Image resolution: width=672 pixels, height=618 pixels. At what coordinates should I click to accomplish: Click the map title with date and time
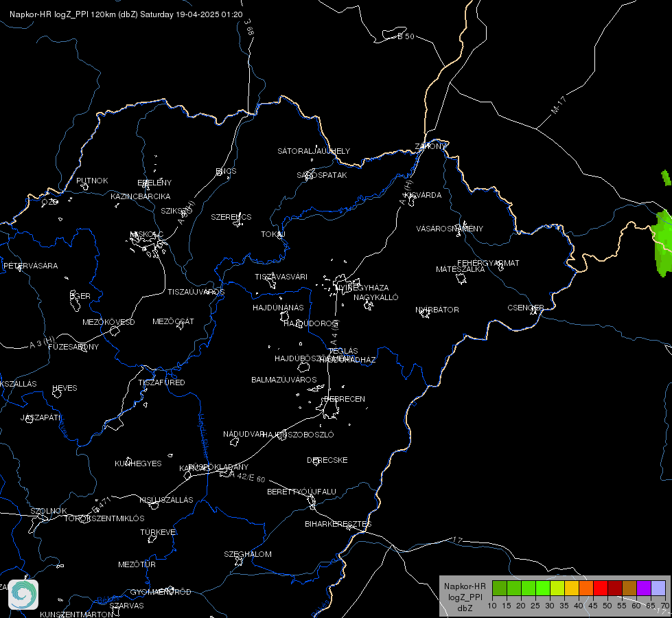126,14
